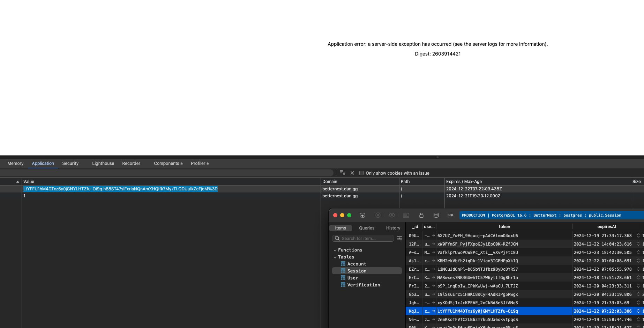Follow the foreign key arrow in the 12P row
This screenshot has height=328, width=644.
click(434, 244)
